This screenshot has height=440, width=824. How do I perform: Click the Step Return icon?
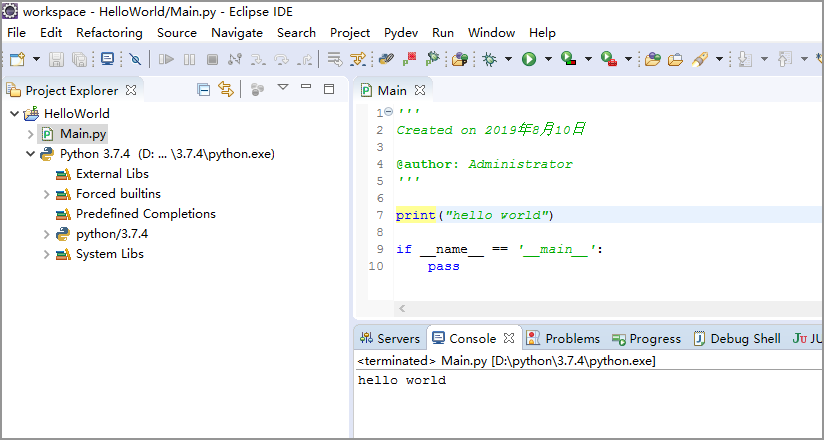pyautogui.click(x=305, y=59)
